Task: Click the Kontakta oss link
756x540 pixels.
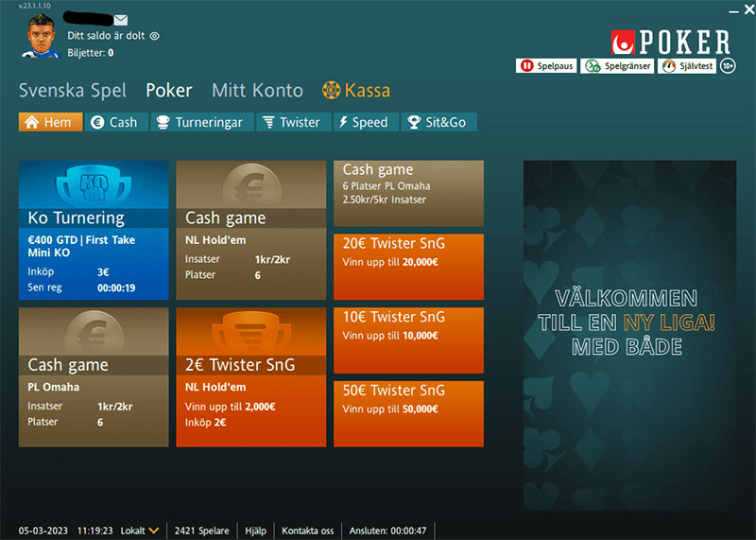Action: pos(308,531)
